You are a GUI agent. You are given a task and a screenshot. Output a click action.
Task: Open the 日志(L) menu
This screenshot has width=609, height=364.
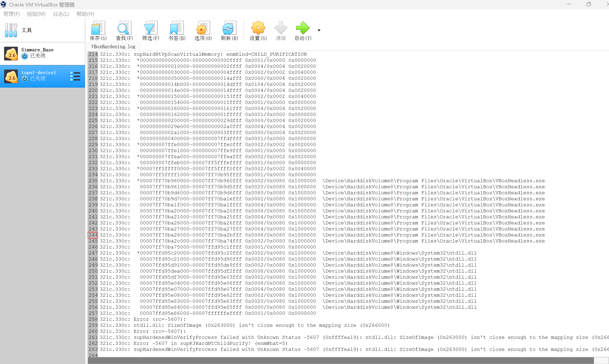61,14
